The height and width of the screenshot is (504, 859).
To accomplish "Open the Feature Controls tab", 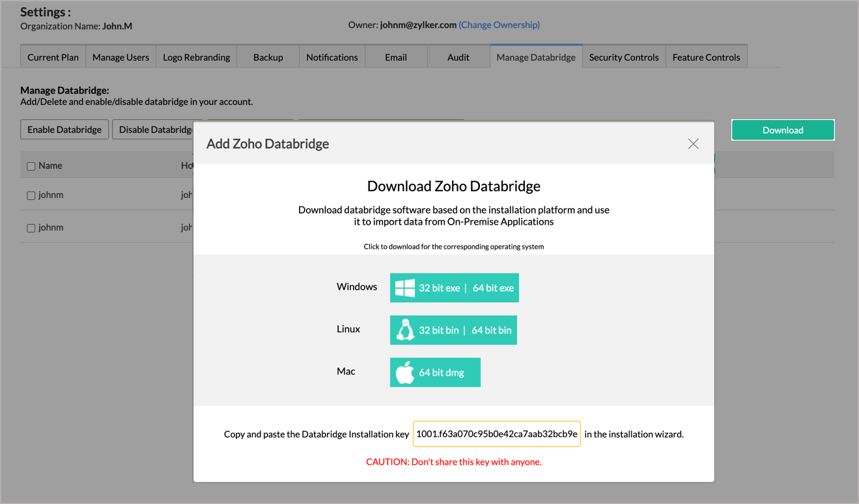I will point(706,57).
